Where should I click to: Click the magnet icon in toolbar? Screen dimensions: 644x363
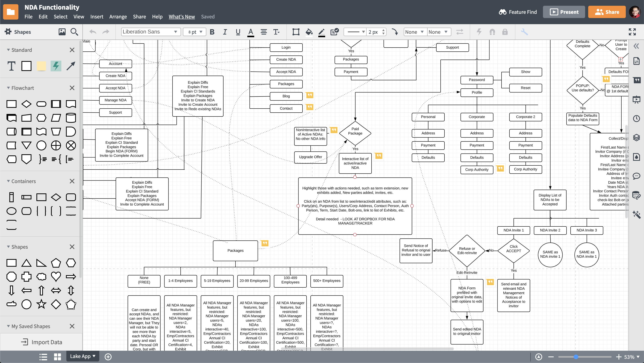[x=492, y=32]
